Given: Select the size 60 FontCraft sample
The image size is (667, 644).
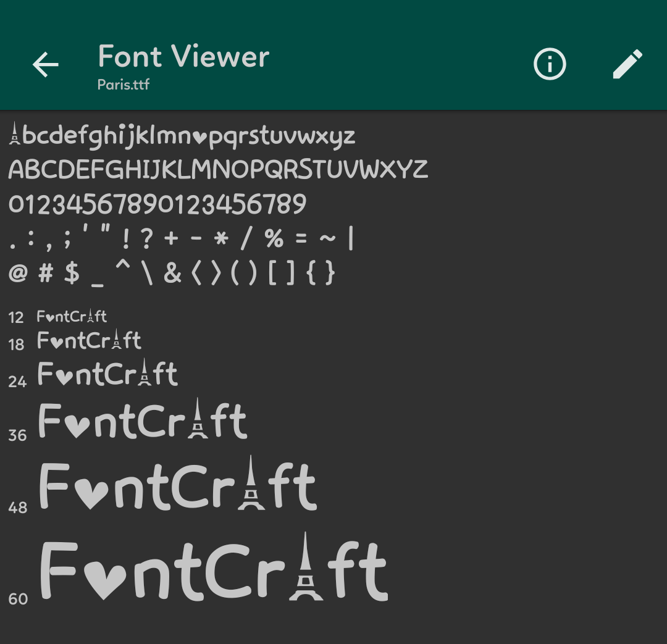Looking at the screenshot, I should (214, 567).
